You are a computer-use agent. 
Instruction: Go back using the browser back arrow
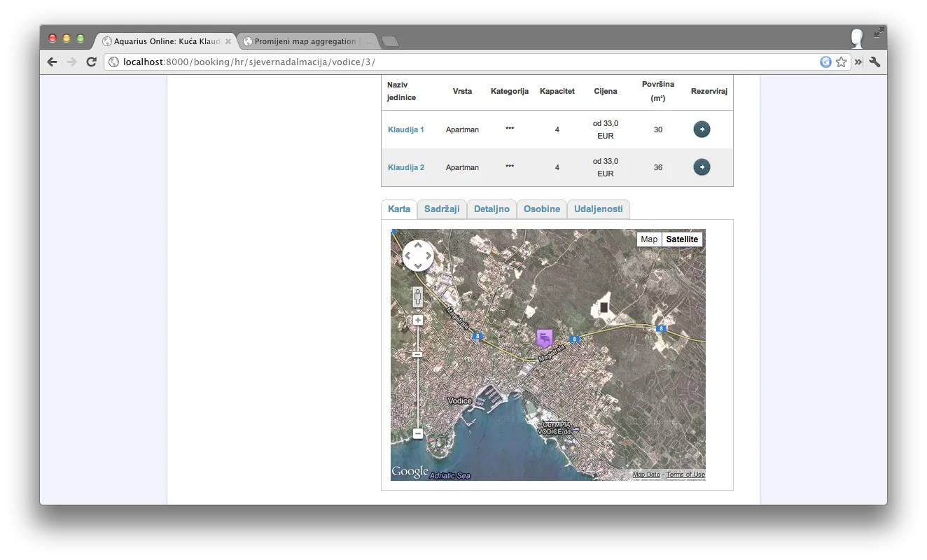coord(53,62)
